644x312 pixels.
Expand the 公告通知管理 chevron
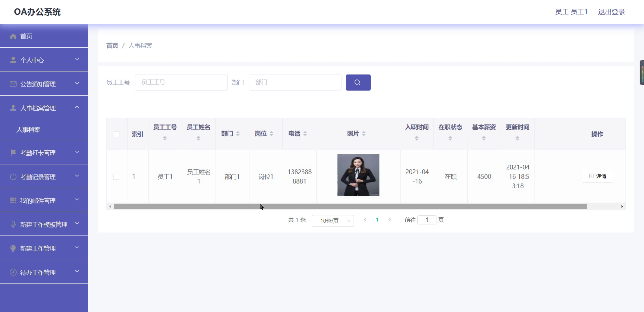pos(77,83)
